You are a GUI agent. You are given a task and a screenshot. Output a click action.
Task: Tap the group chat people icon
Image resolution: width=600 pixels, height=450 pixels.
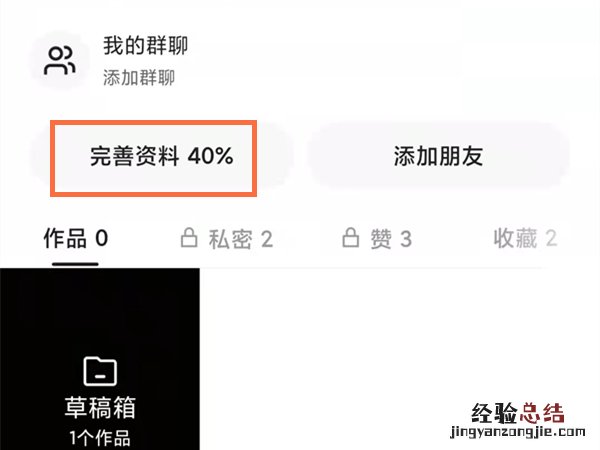[x=60, y=60]
